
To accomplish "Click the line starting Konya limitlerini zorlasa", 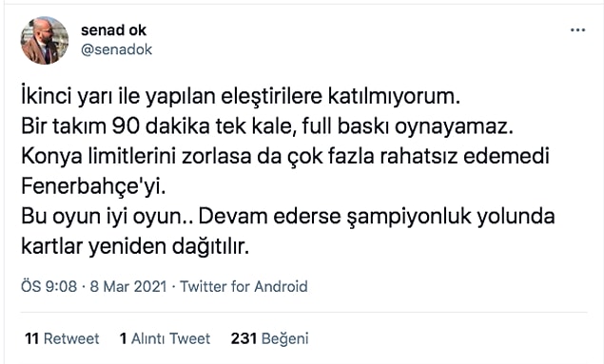I will click(285, 157).
